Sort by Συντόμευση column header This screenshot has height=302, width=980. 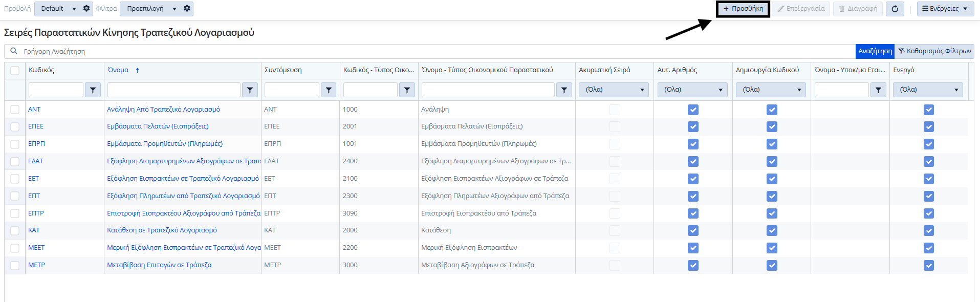point(283,70)
